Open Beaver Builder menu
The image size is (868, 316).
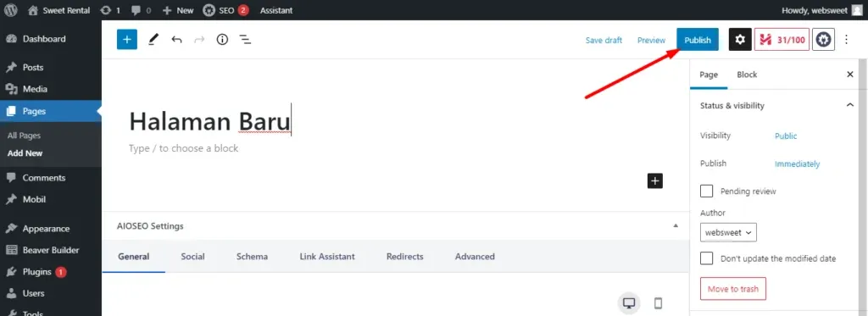[50, 250]
